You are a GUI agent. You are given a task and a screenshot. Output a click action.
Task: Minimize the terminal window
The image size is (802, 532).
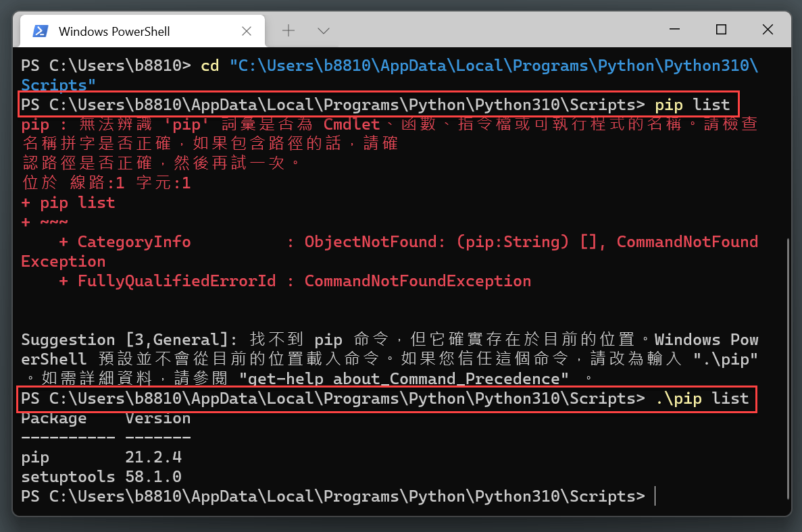click(674, 29)
